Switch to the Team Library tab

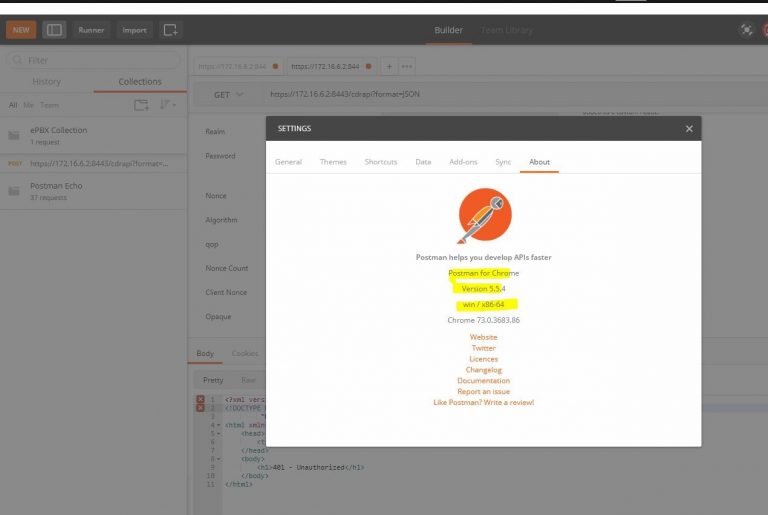[x=506, y=30]
